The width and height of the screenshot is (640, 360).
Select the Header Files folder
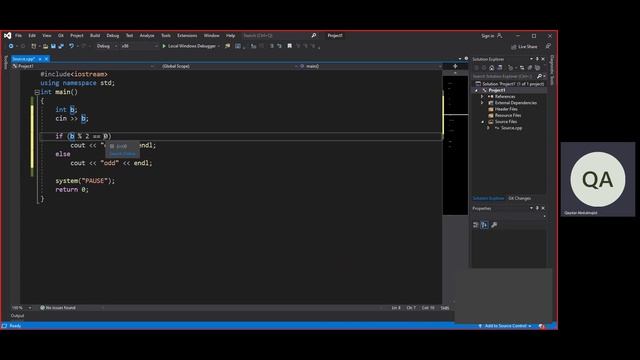click(x=506, y=109)
